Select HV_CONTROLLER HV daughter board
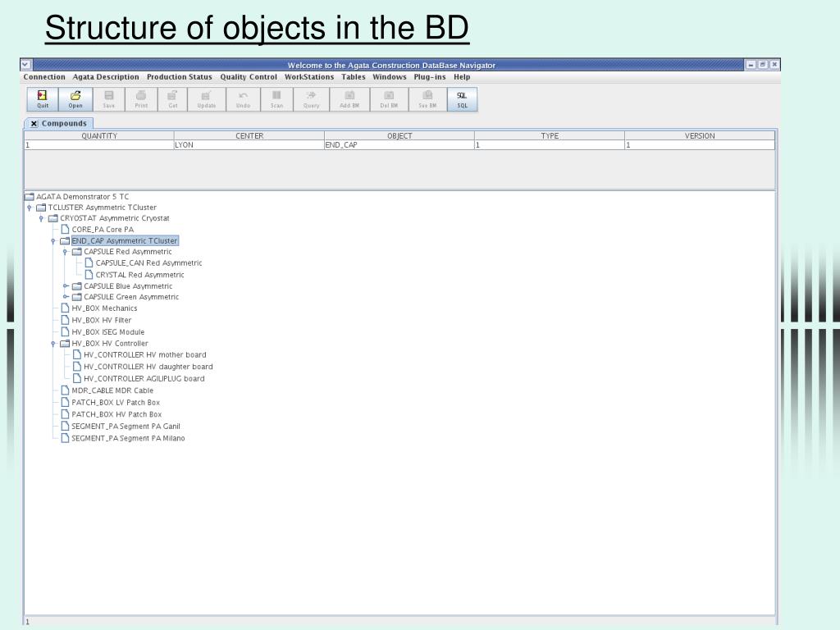The height and width of the screenshot is (630, 840). pyautogui.click(x=148, y=367)
